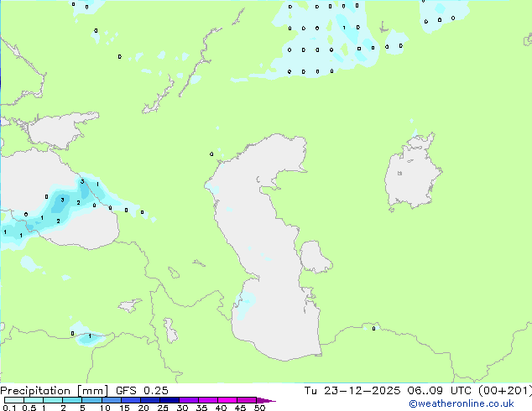Click the 20–25 mm dark blue swatch
This screenshot has height=411, width=532.
coord(150,400)
